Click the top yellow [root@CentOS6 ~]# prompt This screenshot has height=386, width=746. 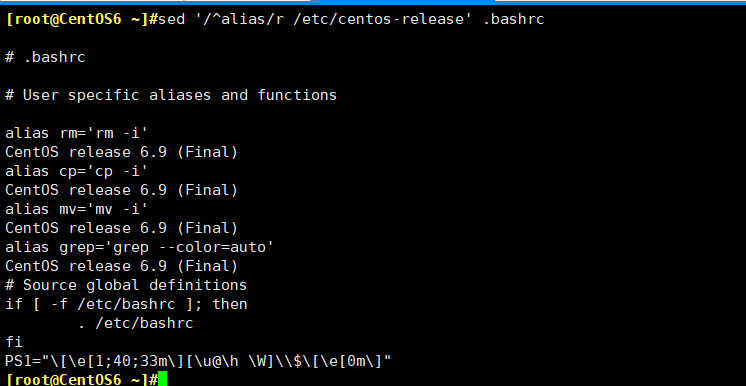(81, 20)
